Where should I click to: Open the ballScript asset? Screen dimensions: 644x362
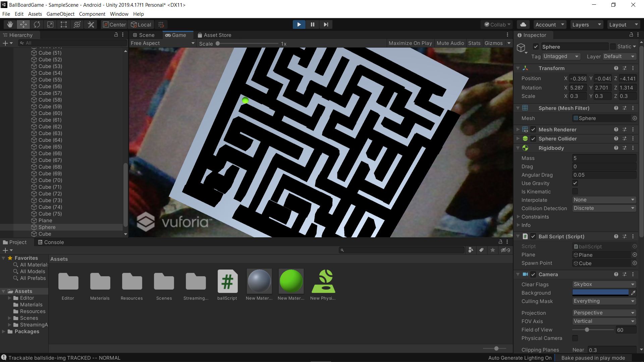click(x=227, y=282)
